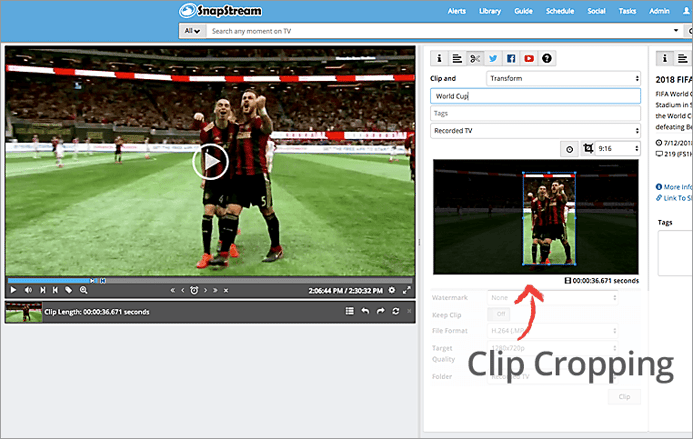This screenshot has height=439, width=693.
Task: Click the Twitter share icon
Action: (x=493, y=59)
